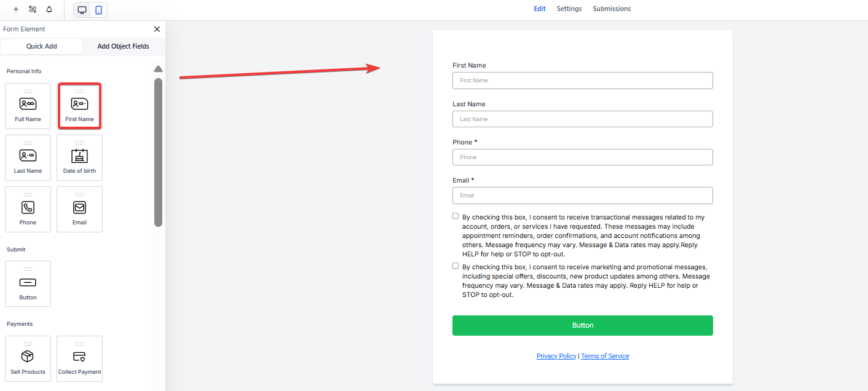Open the Settings tab

click(569, 9)
